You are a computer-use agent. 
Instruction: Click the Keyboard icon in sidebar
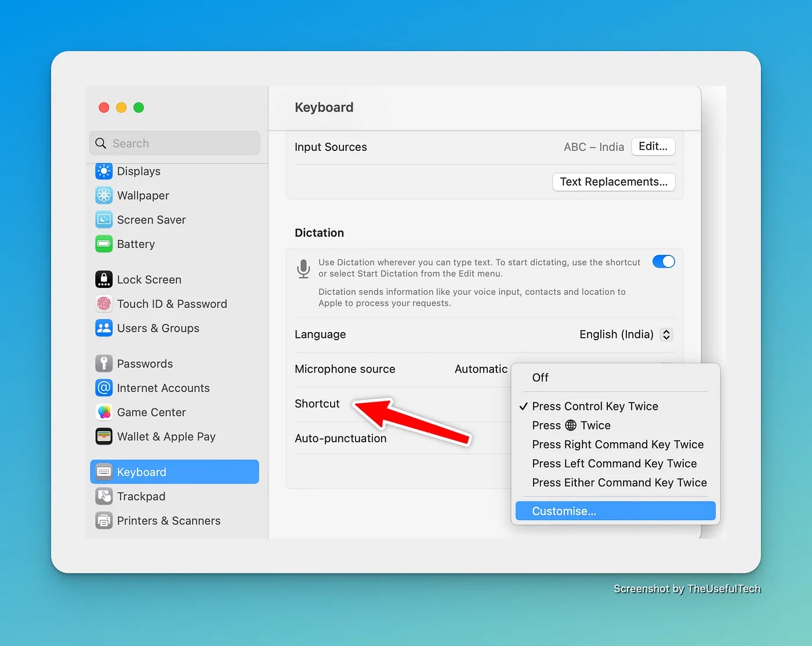click(104, 472)
